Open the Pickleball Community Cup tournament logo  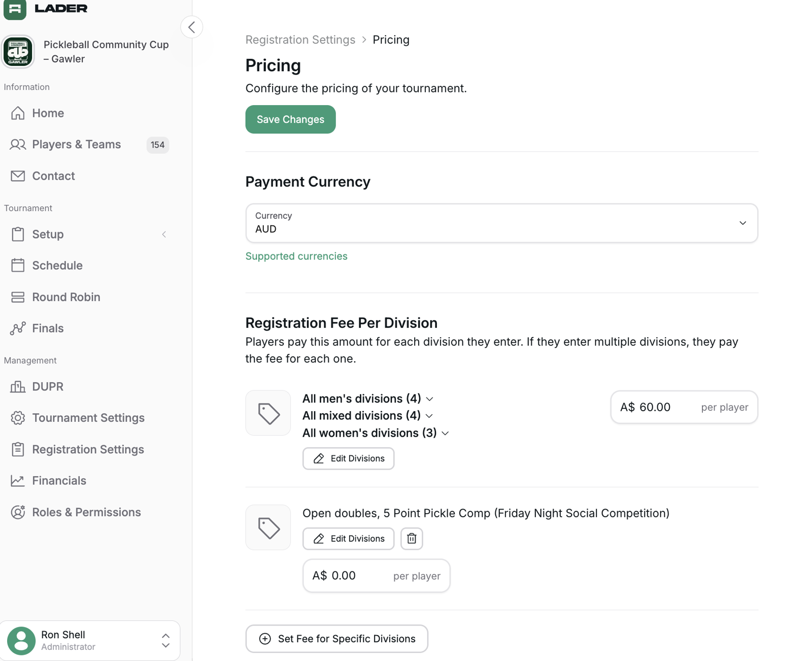(18, 52)
